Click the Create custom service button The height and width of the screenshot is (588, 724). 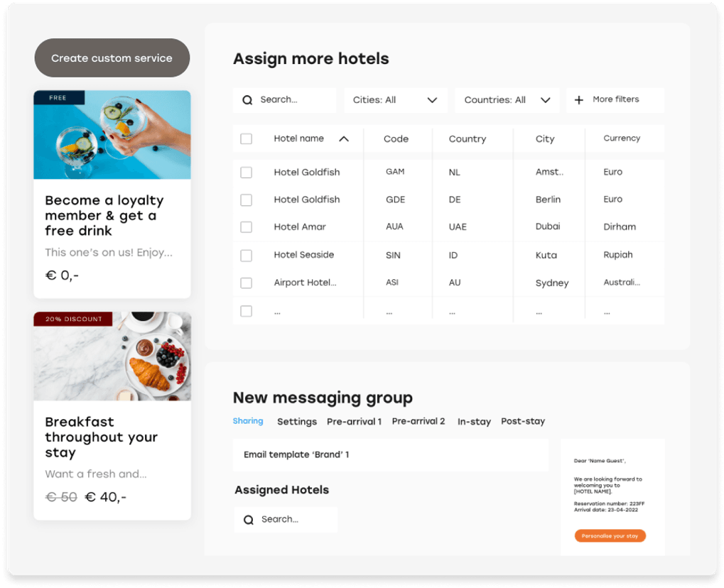(112, 58)
